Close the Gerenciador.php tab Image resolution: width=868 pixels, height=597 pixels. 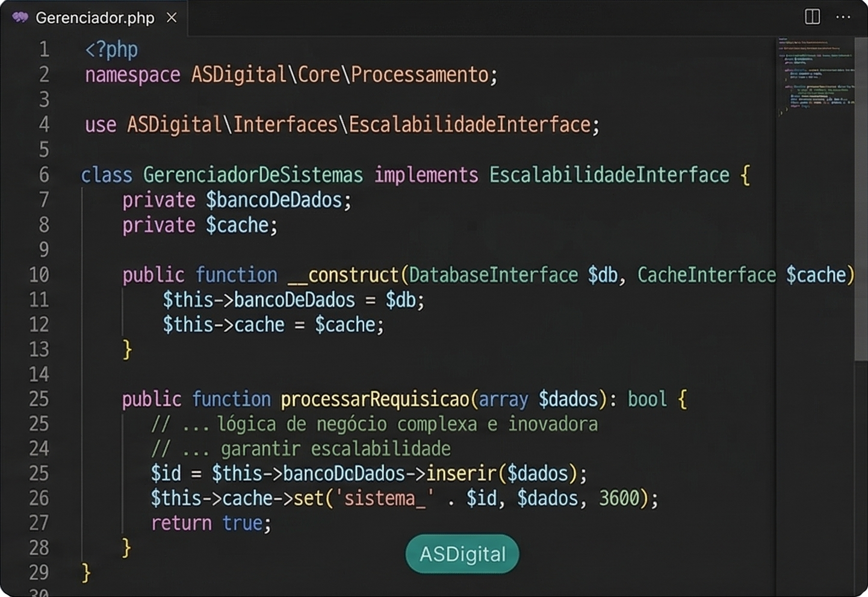point(172,17)
